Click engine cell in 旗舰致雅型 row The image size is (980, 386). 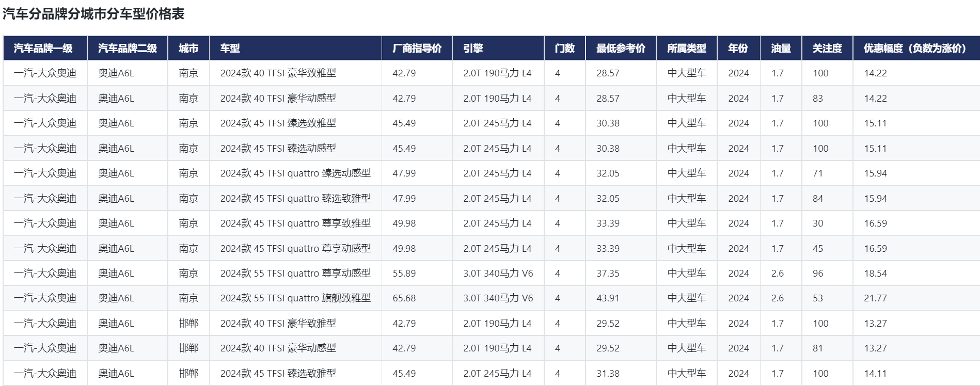point(498,298)
